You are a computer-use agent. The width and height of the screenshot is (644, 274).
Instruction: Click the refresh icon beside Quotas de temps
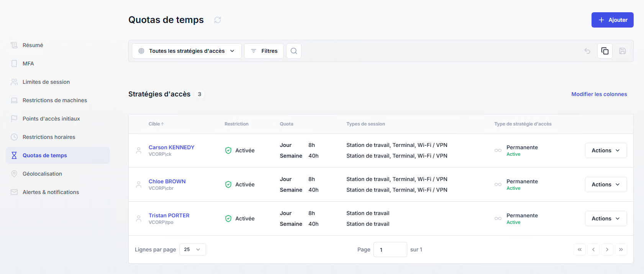[218, 20]
